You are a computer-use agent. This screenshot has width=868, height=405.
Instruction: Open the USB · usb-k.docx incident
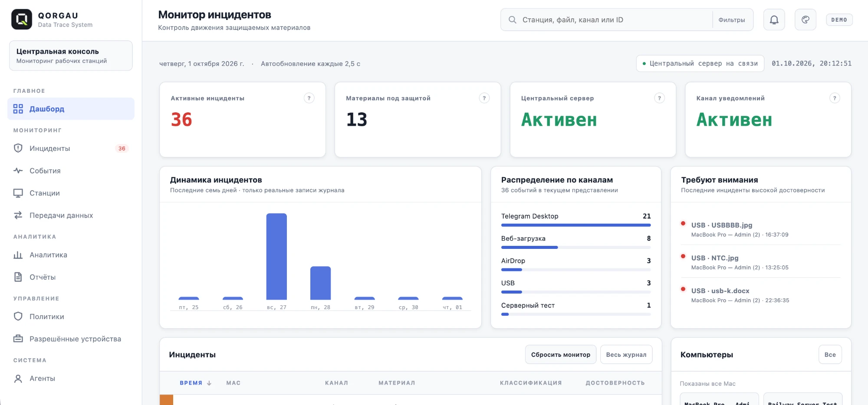tap(760, 295)
